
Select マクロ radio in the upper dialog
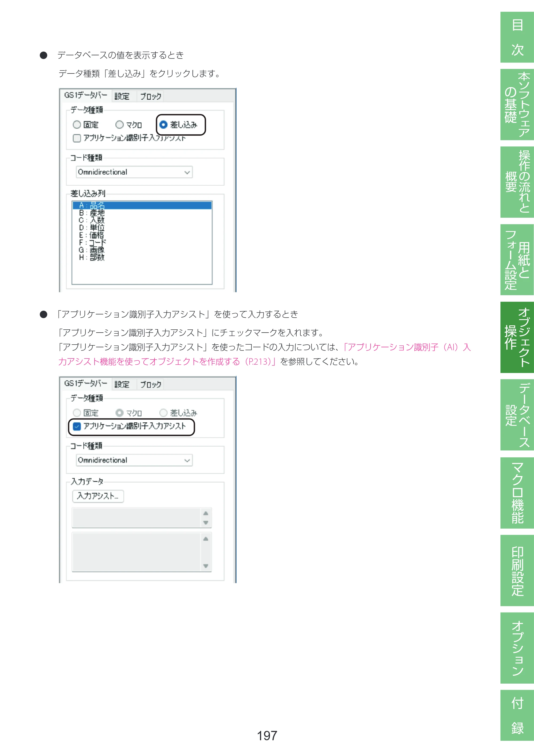tap(129, 125)
